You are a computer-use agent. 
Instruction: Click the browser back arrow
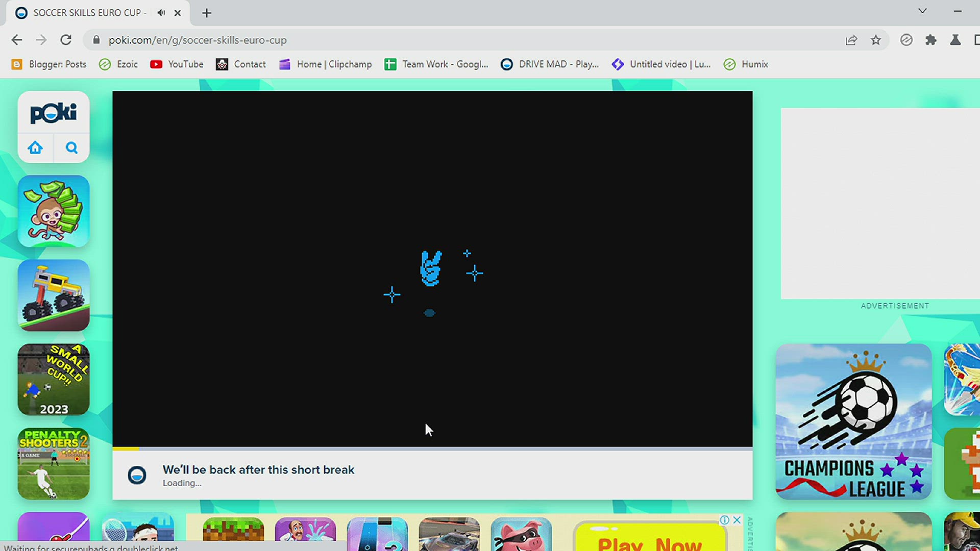coord(17,40)
